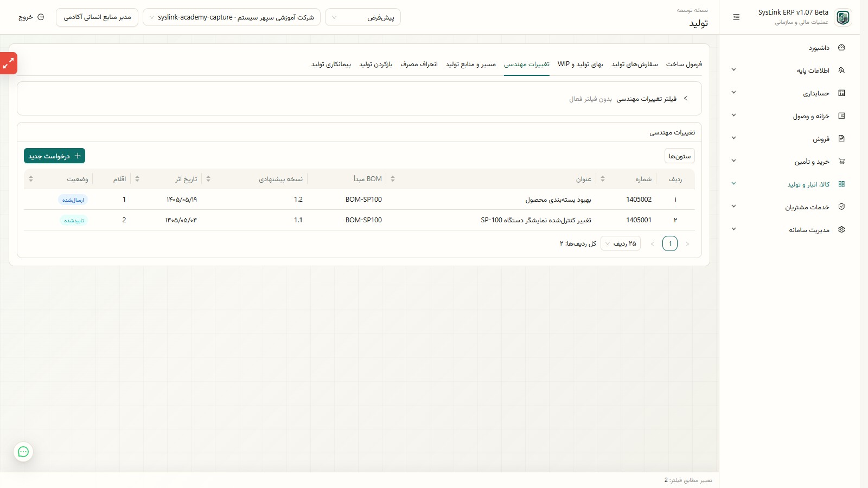The height and width of the screenshot is (488, 868).
Task: Collapse کالا، انبار و تولید menu chevron
Action: 733,184
